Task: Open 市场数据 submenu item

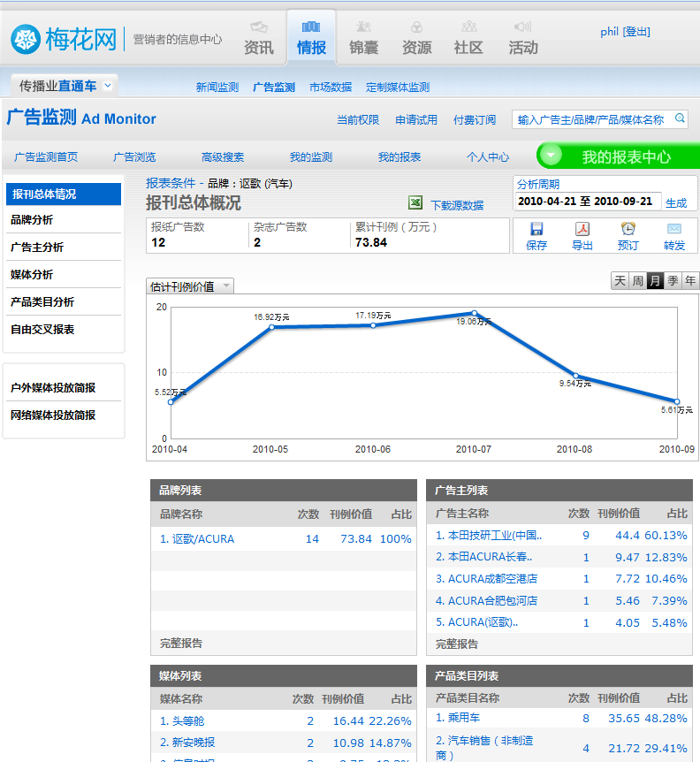Action: coord(331,87)
